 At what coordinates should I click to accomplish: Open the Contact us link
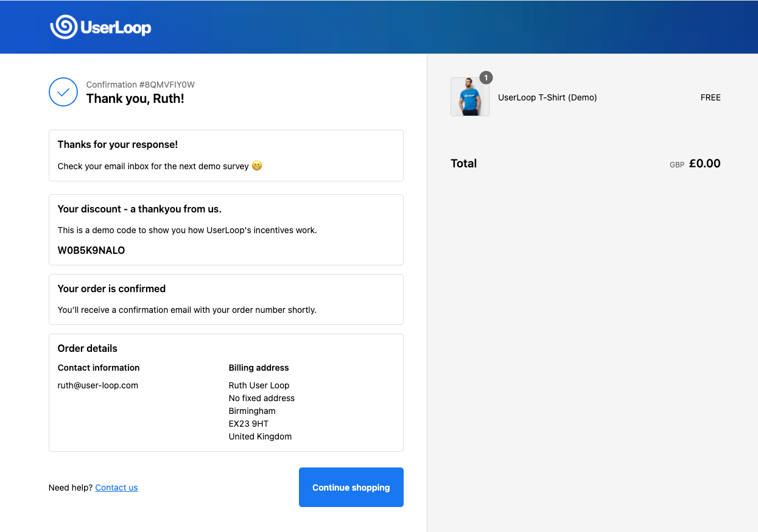(x=116, y=488)
